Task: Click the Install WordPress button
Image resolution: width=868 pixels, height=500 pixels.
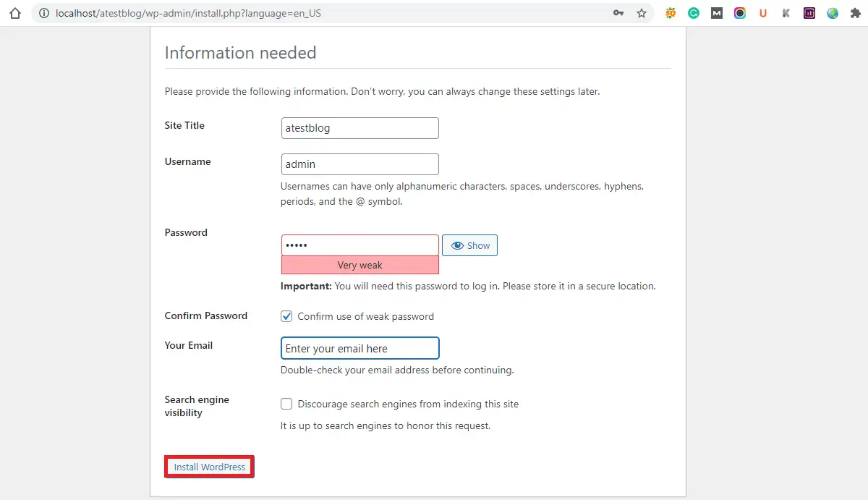Action: (210, 467)
